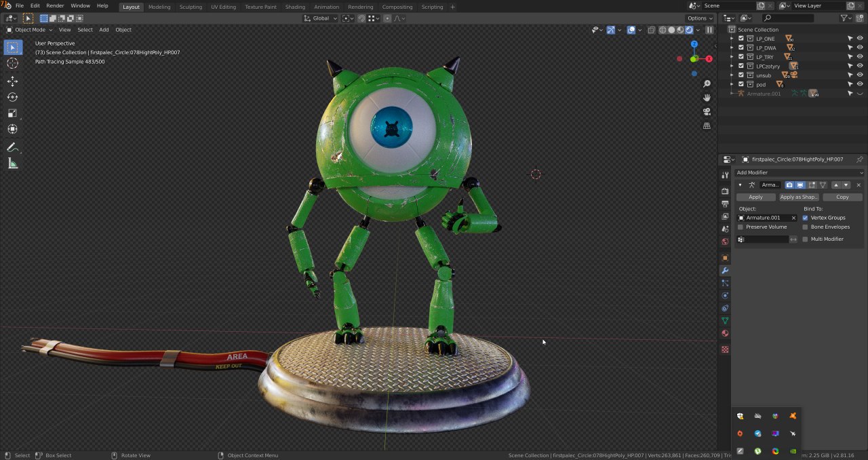The image size is (868, 460).
Task: Open the File menu
Action: point(20,6)
